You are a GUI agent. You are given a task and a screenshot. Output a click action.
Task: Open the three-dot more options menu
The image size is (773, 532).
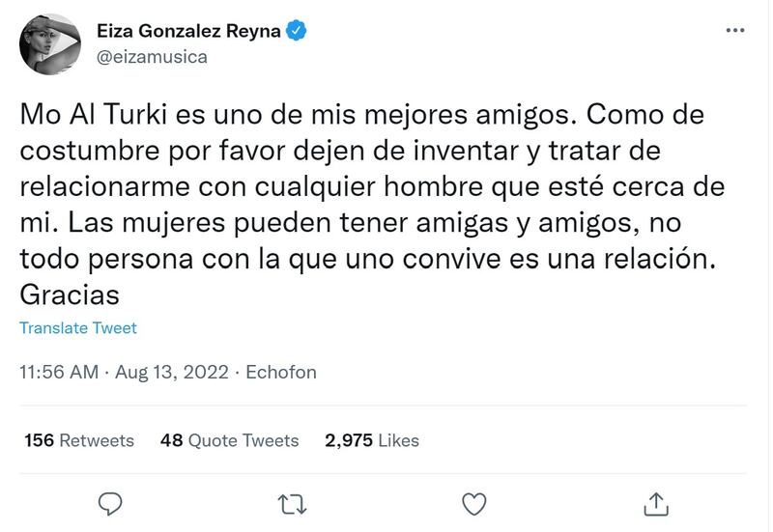click(x=735, y=31)
